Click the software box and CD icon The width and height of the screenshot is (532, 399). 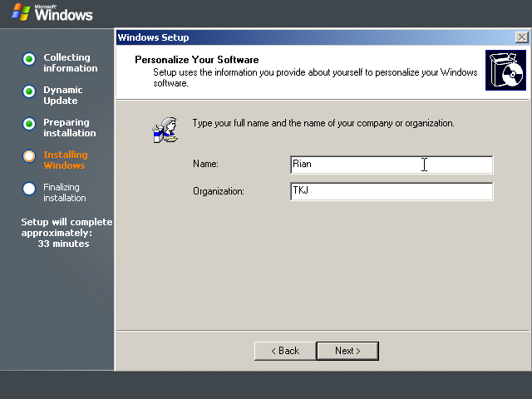pos(505,70)
